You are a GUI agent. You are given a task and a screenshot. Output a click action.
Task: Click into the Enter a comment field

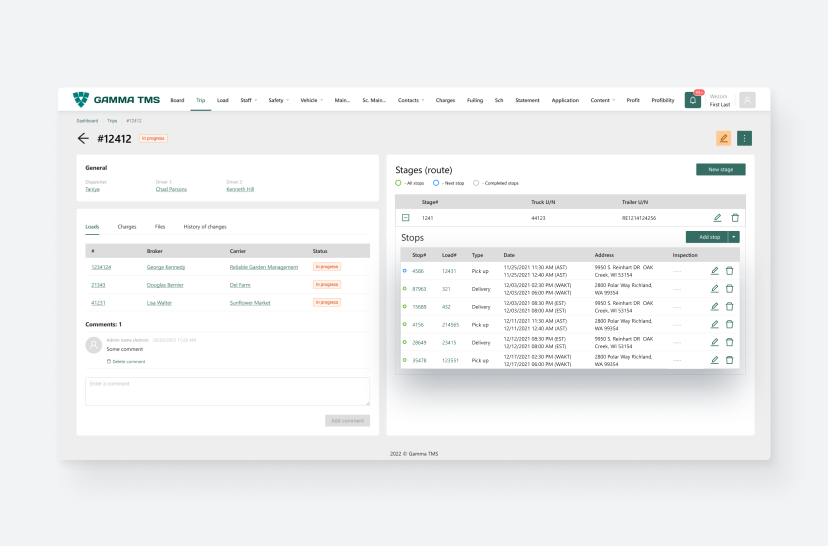227,391
